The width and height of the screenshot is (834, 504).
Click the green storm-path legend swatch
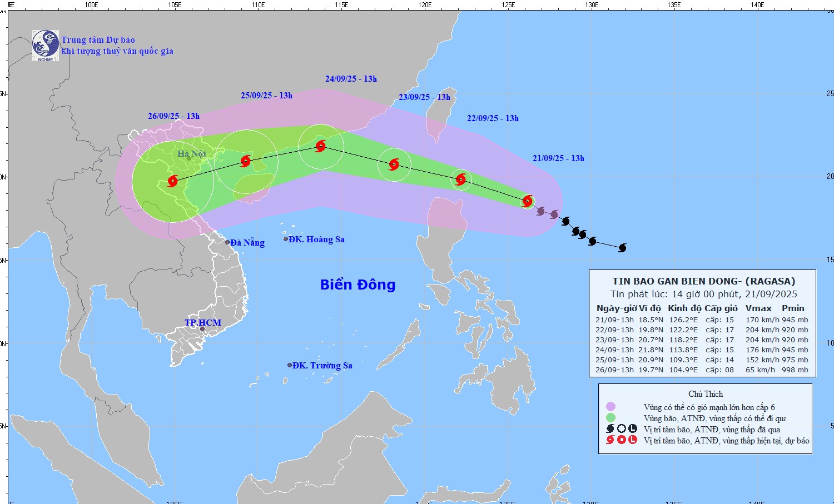tap(610, 418)
